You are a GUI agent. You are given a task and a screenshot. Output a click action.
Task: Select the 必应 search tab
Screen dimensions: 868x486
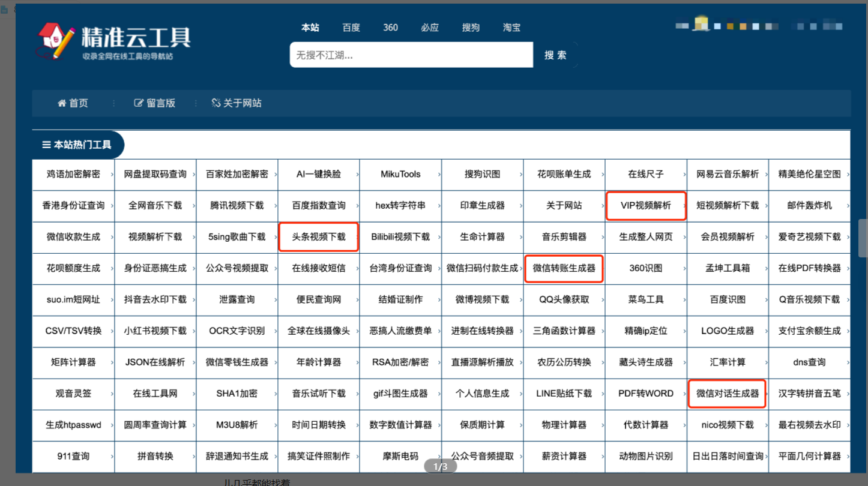coord(430,28)
